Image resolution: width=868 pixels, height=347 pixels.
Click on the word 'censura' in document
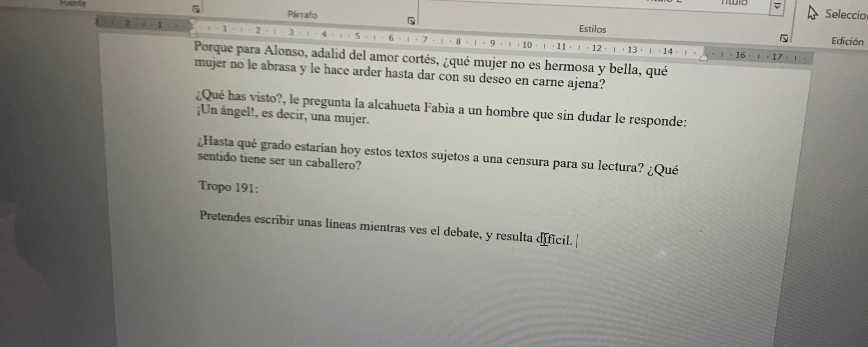point(527,160)
